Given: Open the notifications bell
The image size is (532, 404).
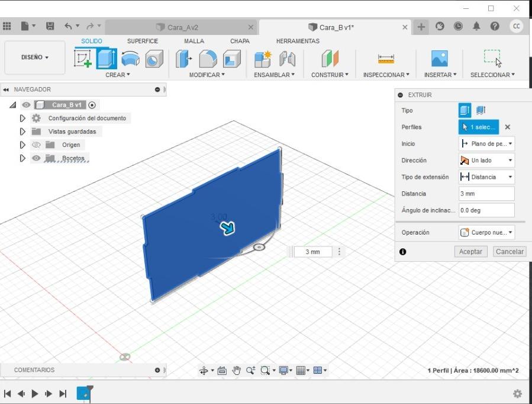Looking at the screenshot, I should (476, 26).
